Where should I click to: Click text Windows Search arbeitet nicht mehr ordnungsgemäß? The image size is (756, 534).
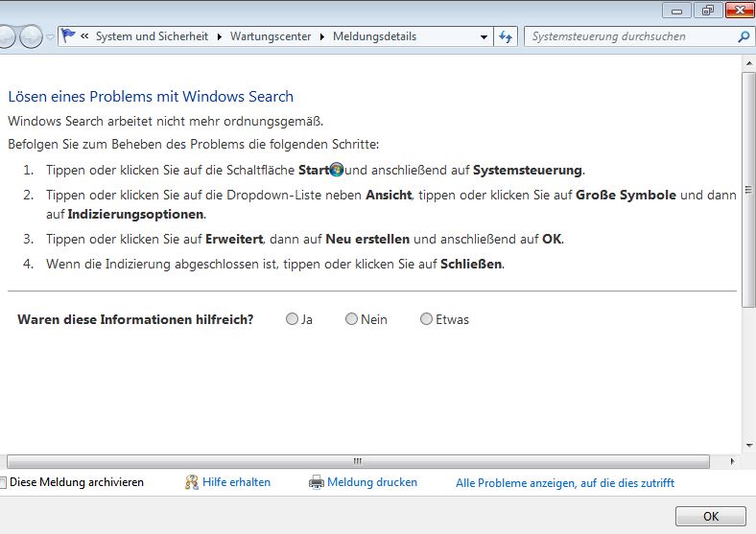(165, 121)
